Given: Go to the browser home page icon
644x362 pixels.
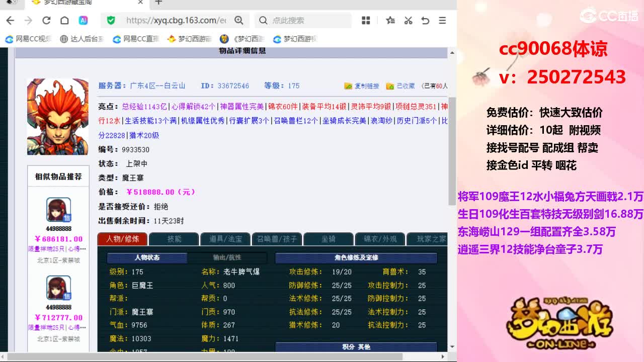Looking at the screenshot, I should (64, 21).
